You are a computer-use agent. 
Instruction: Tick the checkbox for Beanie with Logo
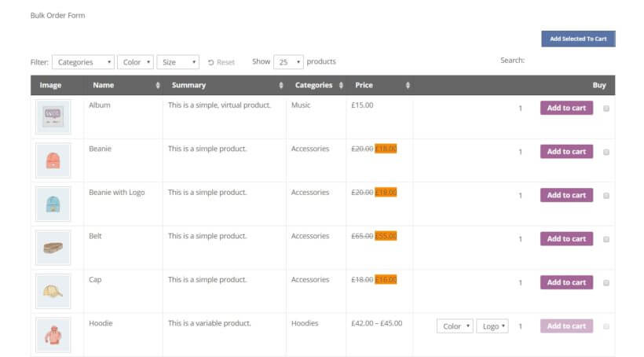(606, 196)
